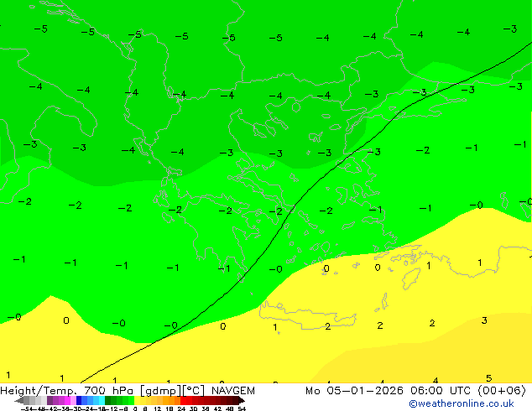
Task: Click the legend scale value 24
Action: pyautogui.click(x=181, y=409)
